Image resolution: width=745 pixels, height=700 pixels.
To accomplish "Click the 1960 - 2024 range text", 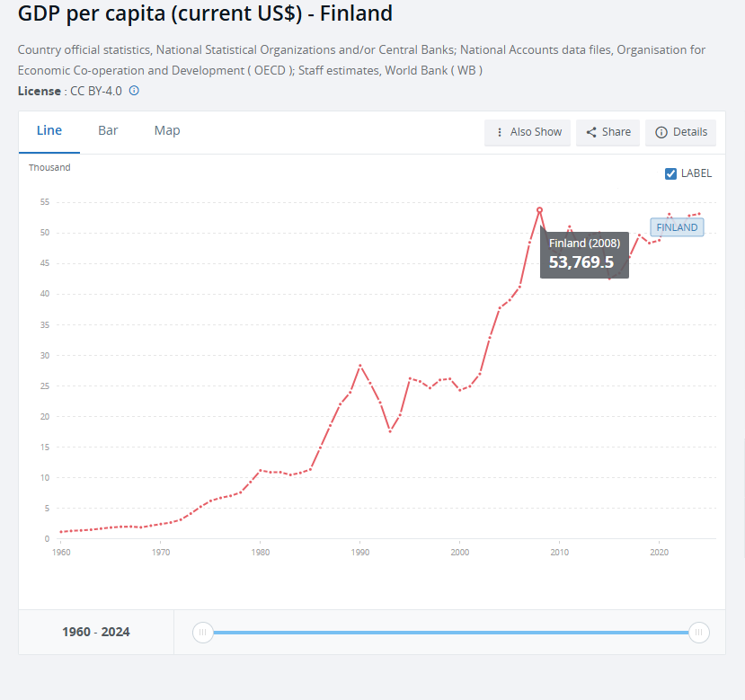I will (96, 632).
